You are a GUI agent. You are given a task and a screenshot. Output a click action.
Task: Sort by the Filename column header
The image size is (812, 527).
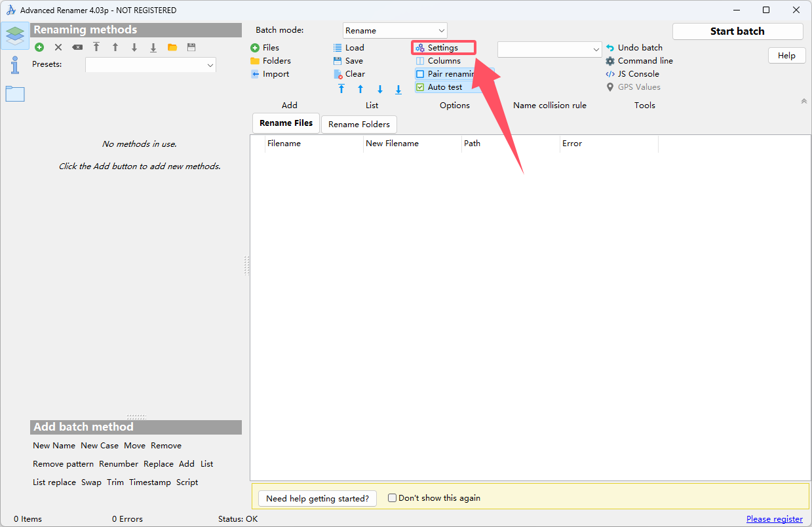tap(314, 144)
